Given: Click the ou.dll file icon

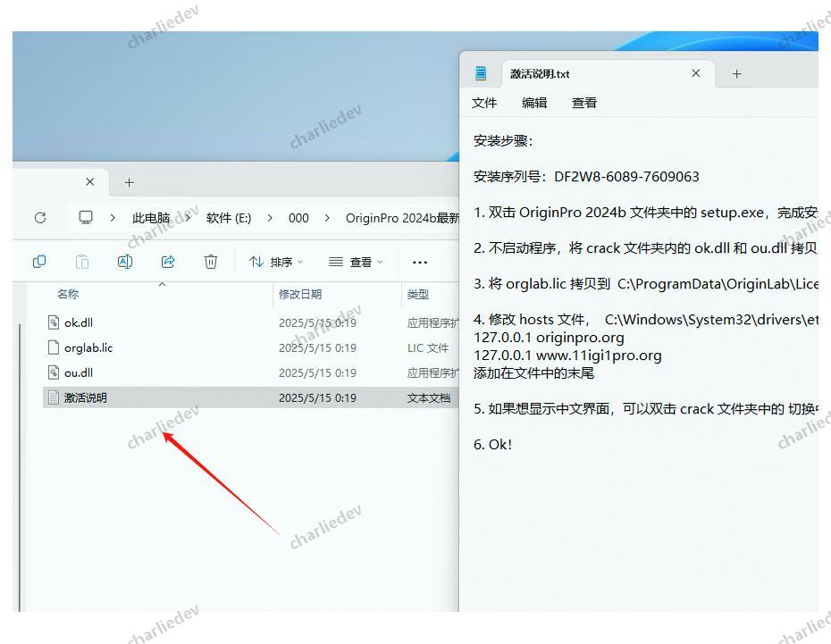Looking at the screenshot, I should (x=54, y=372).
